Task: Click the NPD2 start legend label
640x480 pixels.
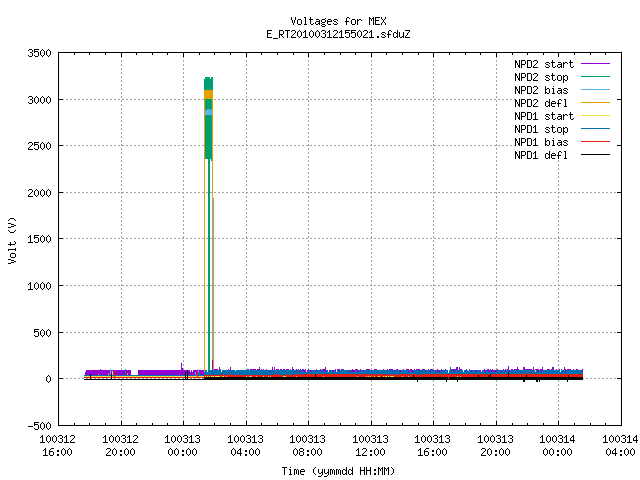Action: point(544,64)
